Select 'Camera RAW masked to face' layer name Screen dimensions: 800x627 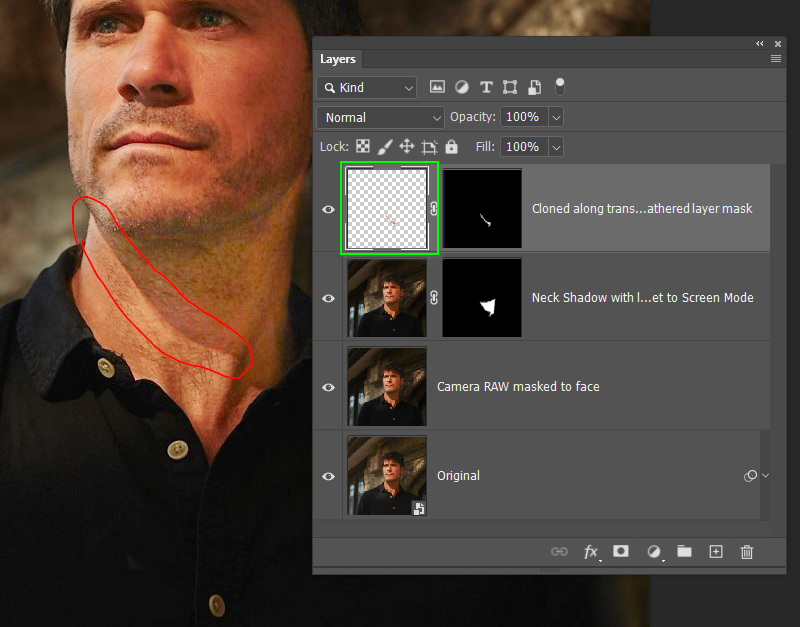pos(518,387)
